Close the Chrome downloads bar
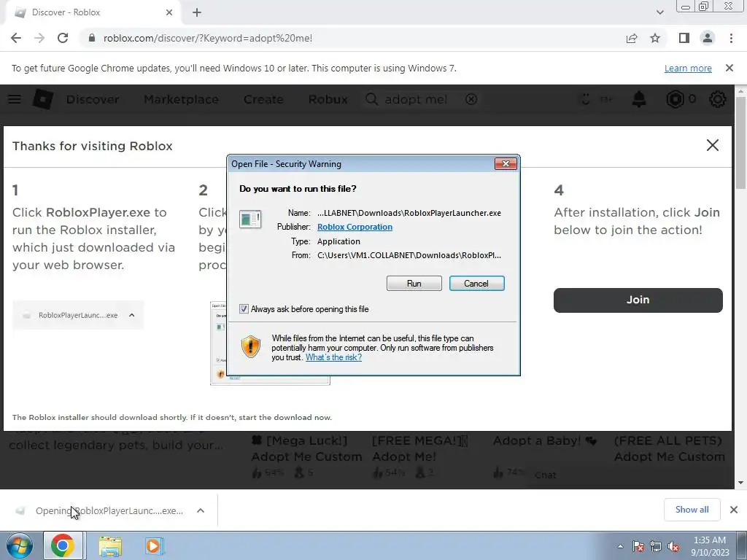The height and width of the screenshot is (560, 747). coord(734,510)
